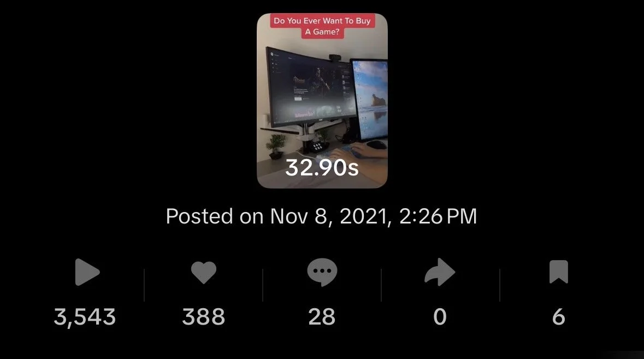Select the share arrow icon
This screenshot has height=359, width=644.
point(440,272)
